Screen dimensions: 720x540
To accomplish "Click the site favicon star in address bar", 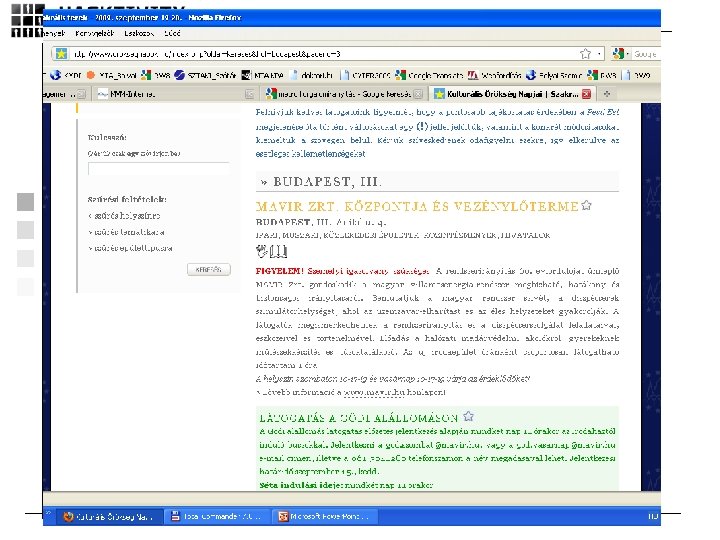I will tap(61, 54).
